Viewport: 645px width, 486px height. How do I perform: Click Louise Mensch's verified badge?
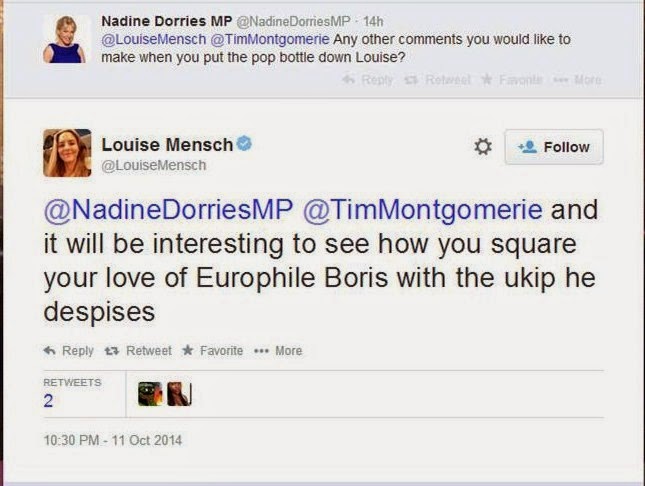click(244, 144)
